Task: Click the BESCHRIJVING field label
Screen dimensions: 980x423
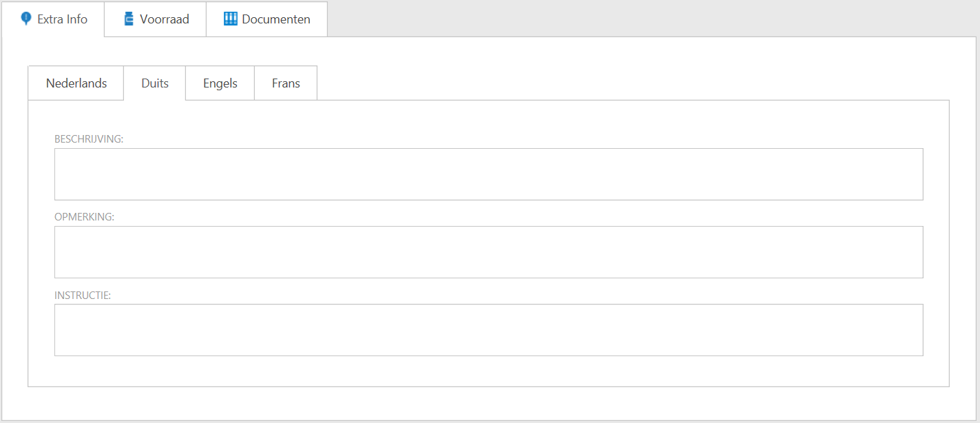Action: pos(89,139)
